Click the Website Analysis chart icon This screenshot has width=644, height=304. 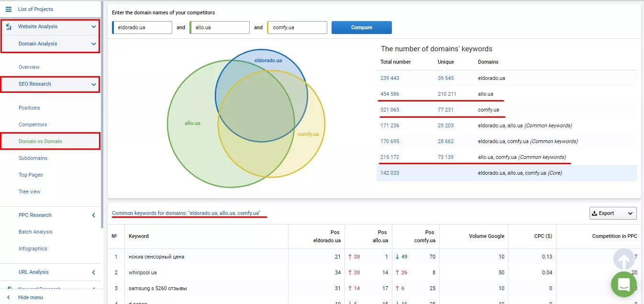pyautogui.click(x=9, y=27)
